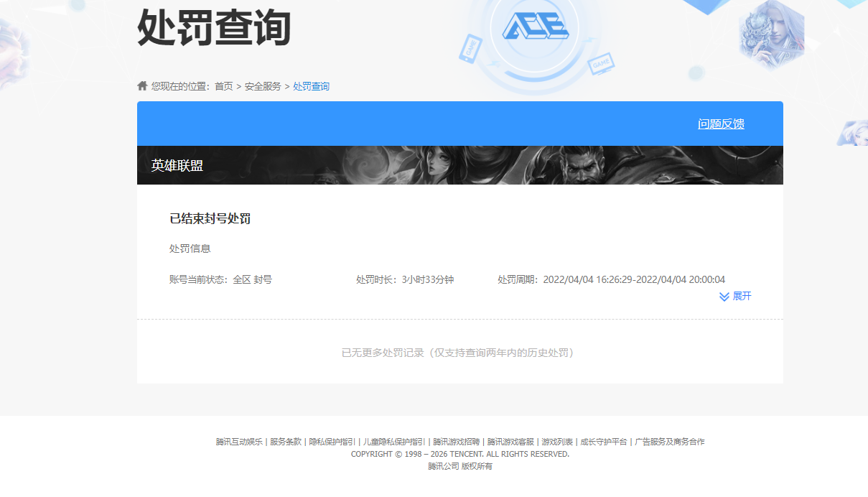
Task: Open 腾讯游戏客服 footer link
Action: [510, 442]
